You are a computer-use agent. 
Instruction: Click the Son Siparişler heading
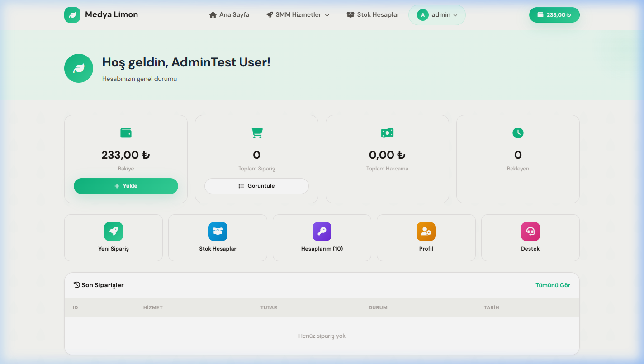pyautogui.click(x=99, y=285)
